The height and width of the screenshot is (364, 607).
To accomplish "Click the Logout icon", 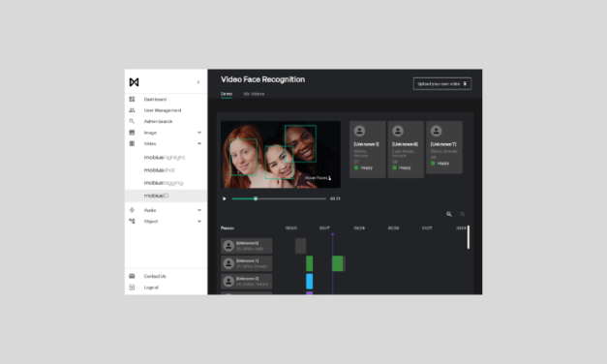I will [132, 288].
